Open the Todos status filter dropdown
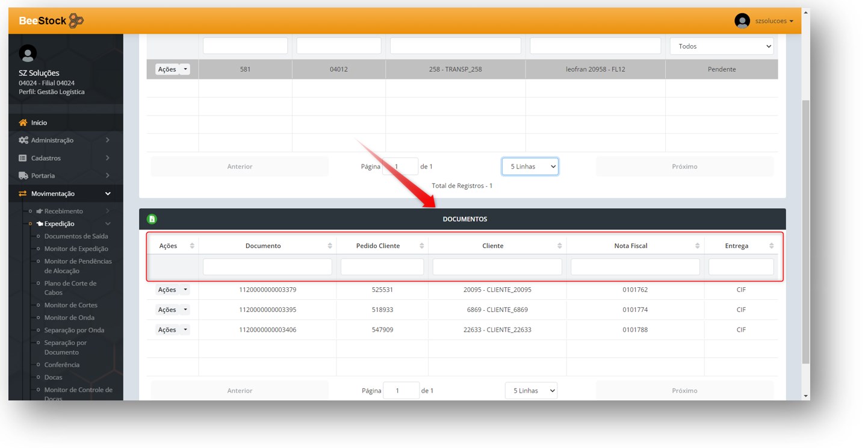 coord(721,46)
